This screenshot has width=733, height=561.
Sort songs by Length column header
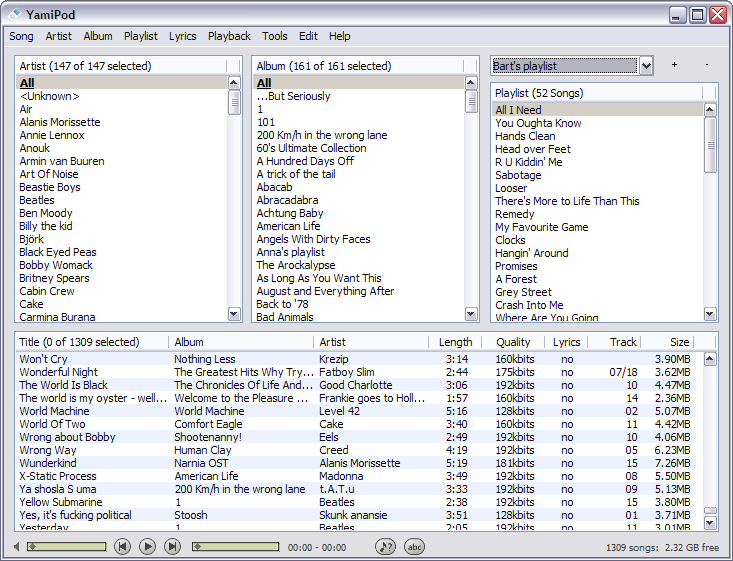tap(455, 342)
